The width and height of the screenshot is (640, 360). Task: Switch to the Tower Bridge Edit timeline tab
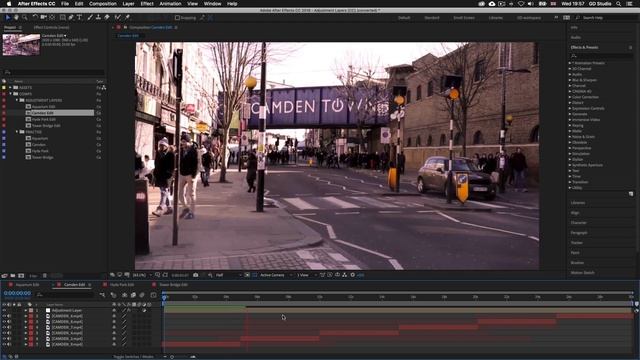(173, 284)
